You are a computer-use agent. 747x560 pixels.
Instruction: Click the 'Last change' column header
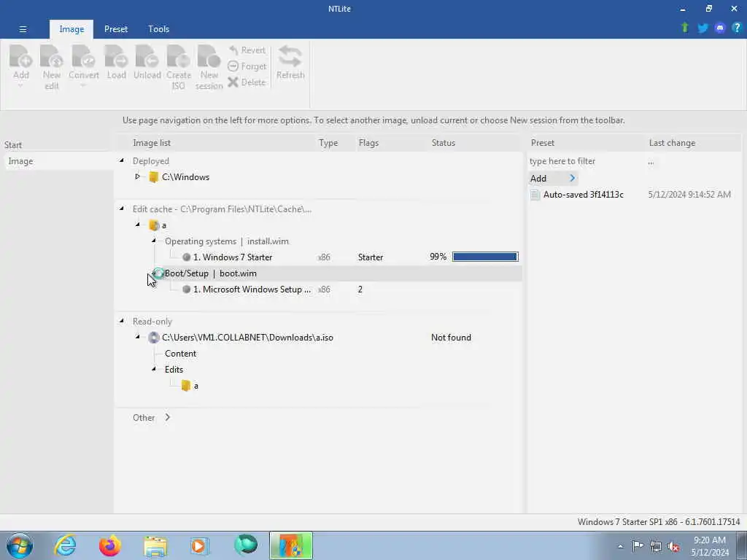[672, 143]
